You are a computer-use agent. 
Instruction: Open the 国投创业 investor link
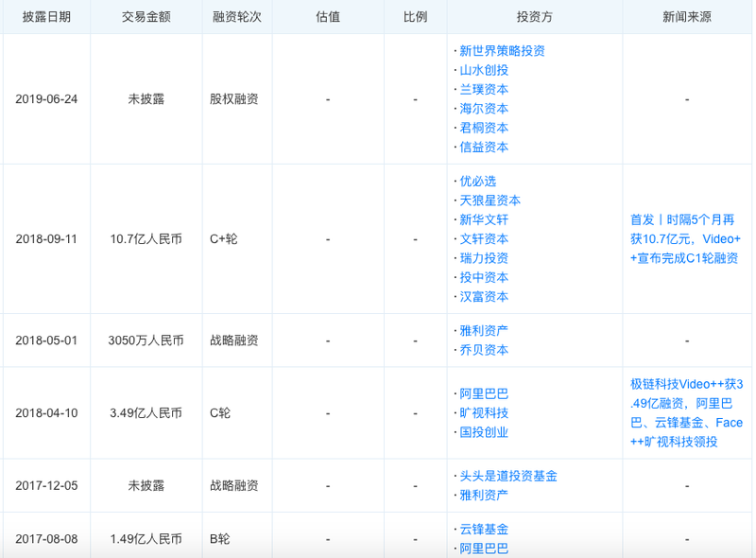(x=484, y=432)
